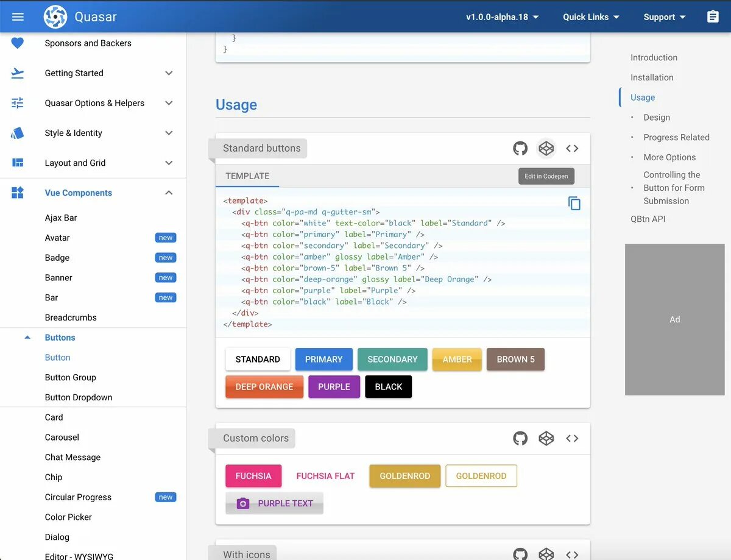Image resolution: width=731 pixels, height=560 pixels.
Task: Open Sponsors and Backers page
Action: (88, 43)
